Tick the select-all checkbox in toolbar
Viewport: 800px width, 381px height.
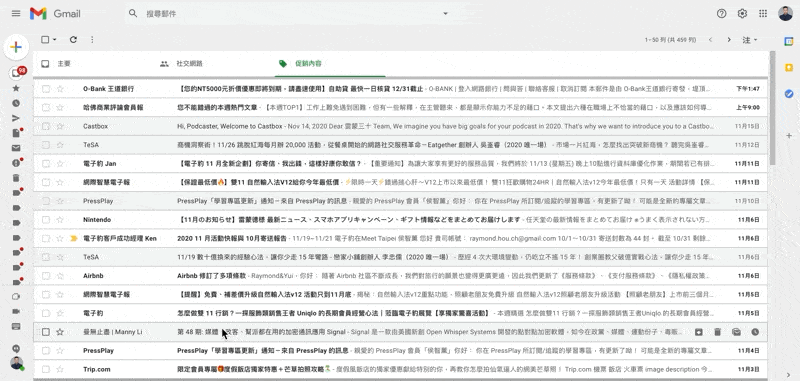point(45,39)
